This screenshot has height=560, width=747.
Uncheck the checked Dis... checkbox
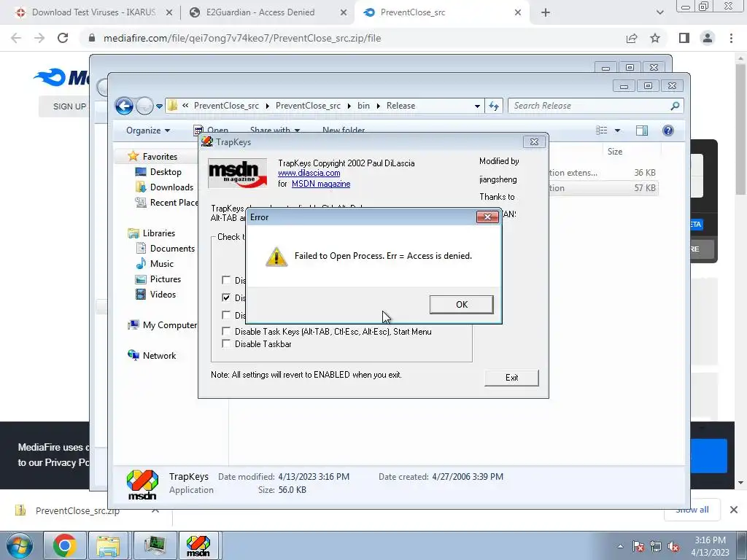pyautogui.click(x=226, y=297)
